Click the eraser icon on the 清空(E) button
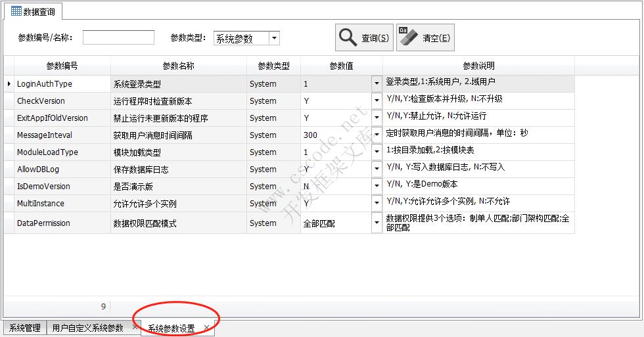The width and height of the screenshot is (644, 337). tap(408, 38)
